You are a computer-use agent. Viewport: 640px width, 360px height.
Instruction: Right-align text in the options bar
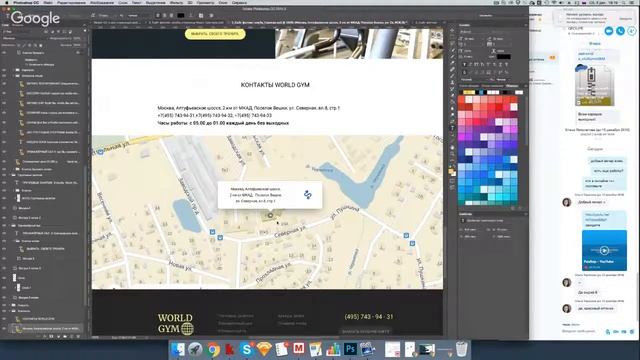point(171,16)
